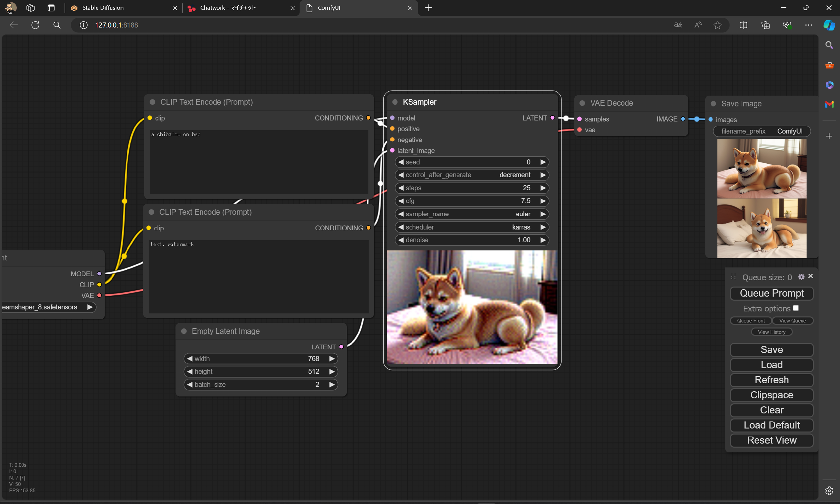Add a new sidebar app with the plus icon
The image size is (840, 504).
coord(830,136)
